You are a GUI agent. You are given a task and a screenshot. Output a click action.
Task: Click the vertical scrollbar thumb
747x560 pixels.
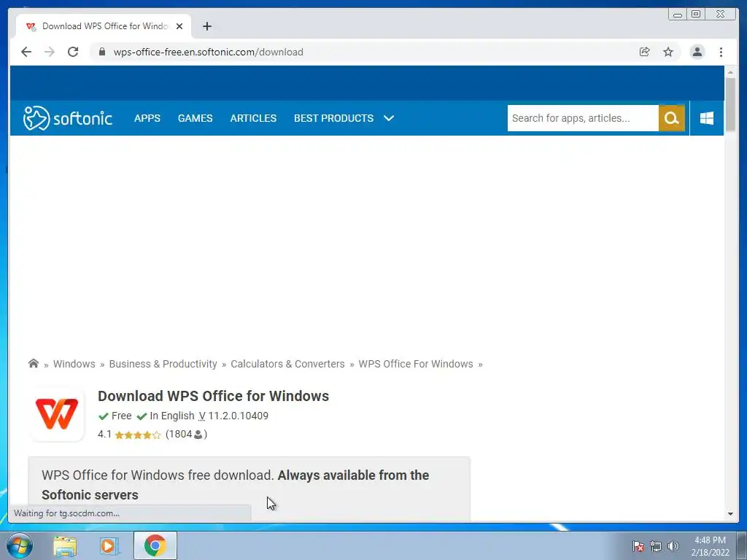click(730, 105)
